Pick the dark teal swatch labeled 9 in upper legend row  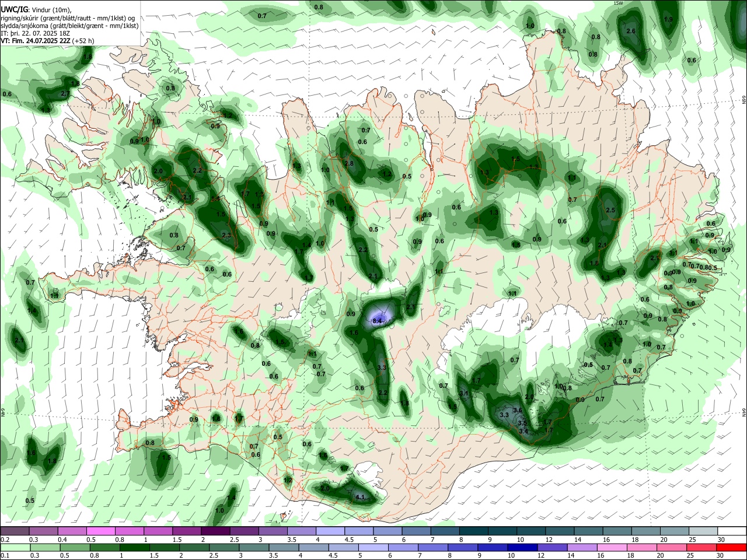(503, 531)
